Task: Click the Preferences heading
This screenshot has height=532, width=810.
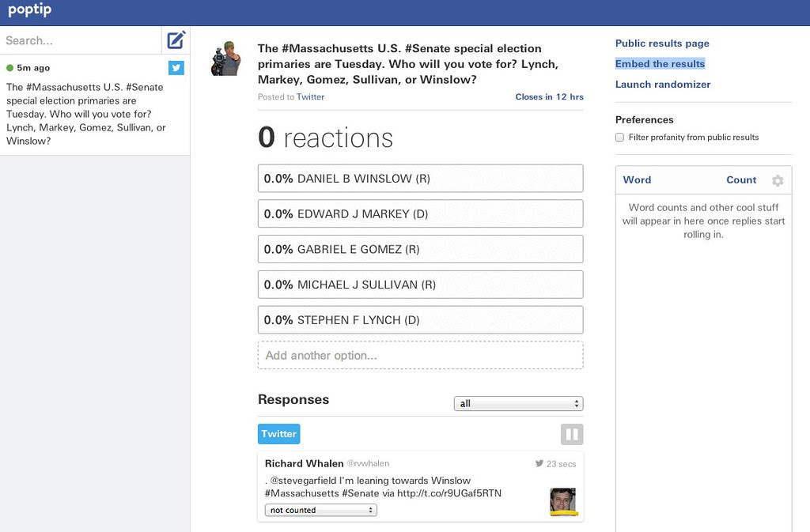Action: click(644, 119)
